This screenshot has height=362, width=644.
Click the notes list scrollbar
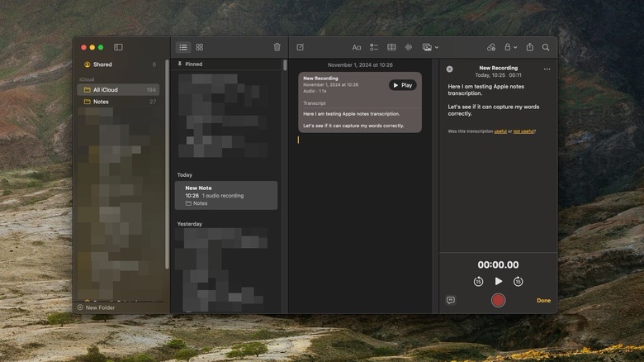point(285,65)
